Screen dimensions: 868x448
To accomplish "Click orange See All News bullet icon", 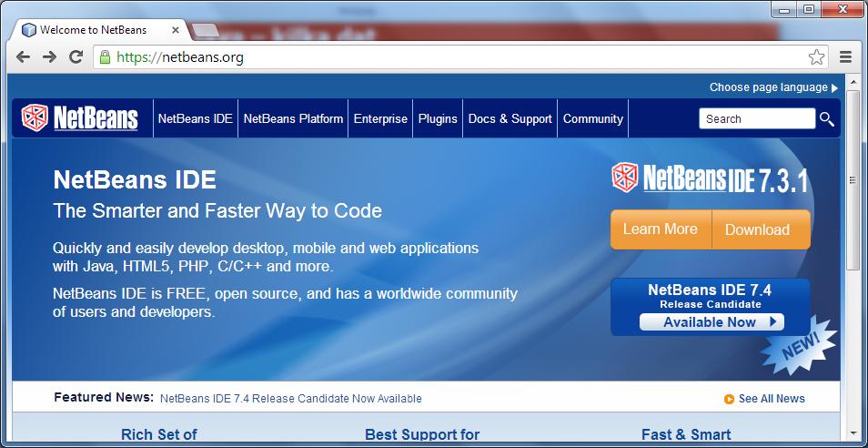I will 729,399.
